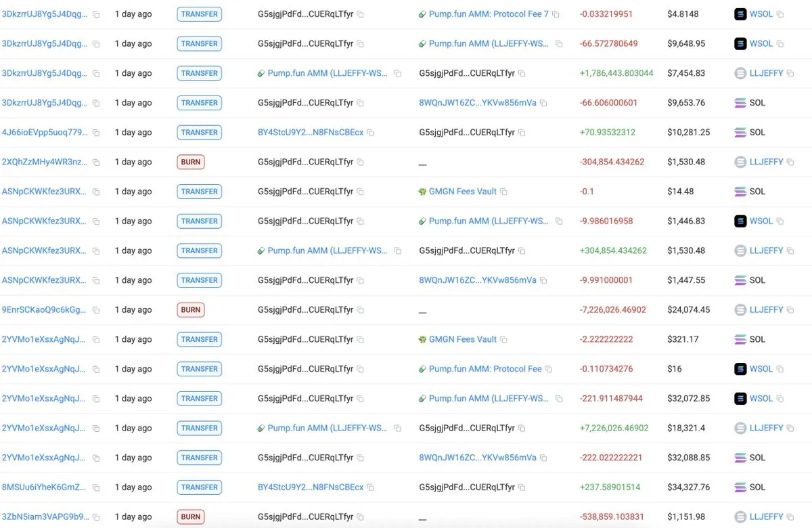This screenshot has height=528, width=812.
Task: Click BURN badge in -7,226,026.46902 row
Action: [x=191, y=310]
